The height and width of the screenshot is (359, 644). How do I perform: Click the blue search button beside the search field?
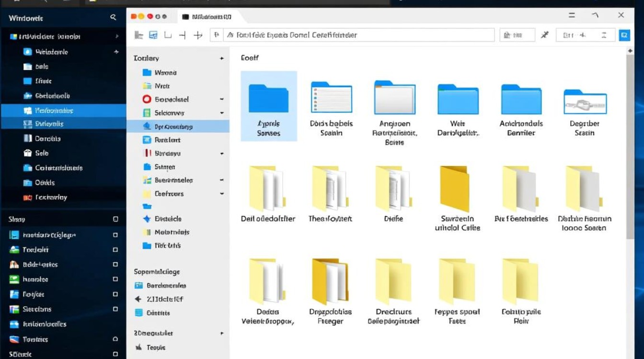point(624,35)
